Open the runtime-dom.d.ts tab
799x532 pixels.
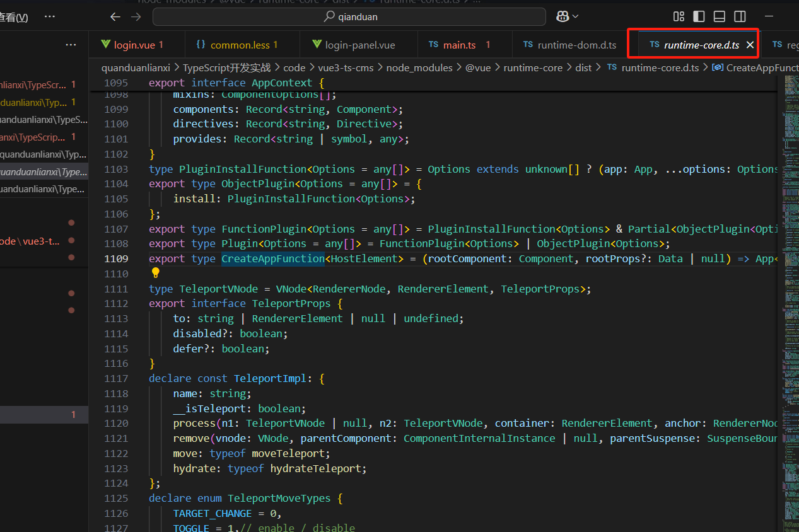coord(576,45)
